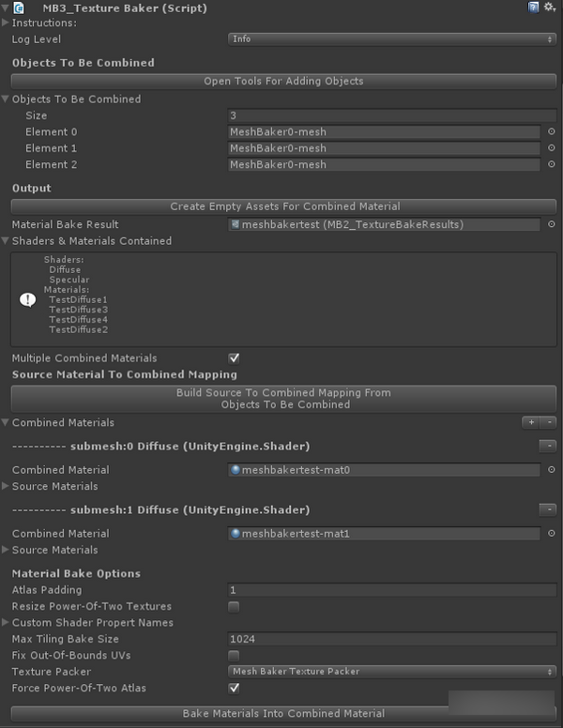The width and height of the screenshot is (563, 728).
Task: Click object picker circle for Element 2
Action: click(552, 164)
